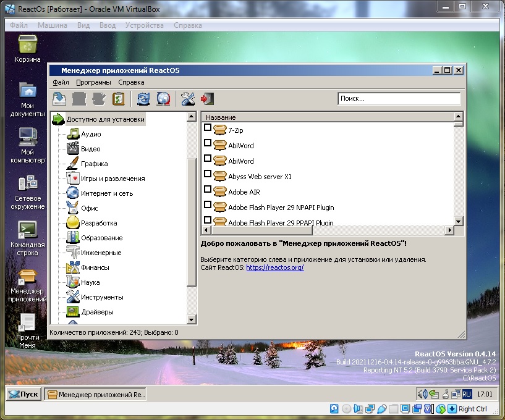The height and width of the screenshot is (420, 505).
Task: Open Settings via wrench and screwdriver icon
Action: click(188, 99)
